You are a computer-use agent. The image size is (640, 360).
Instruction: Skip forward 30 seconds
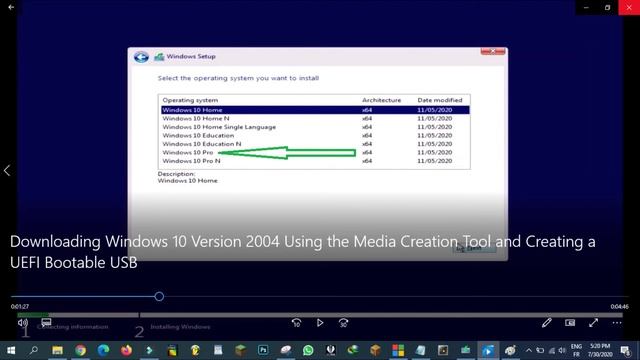point(344,323)
